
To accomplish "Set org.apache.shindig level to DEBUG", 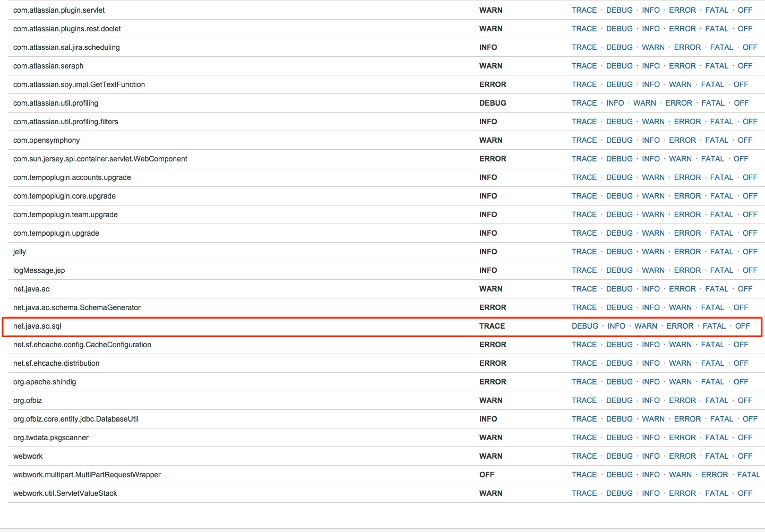I will 620,382.
